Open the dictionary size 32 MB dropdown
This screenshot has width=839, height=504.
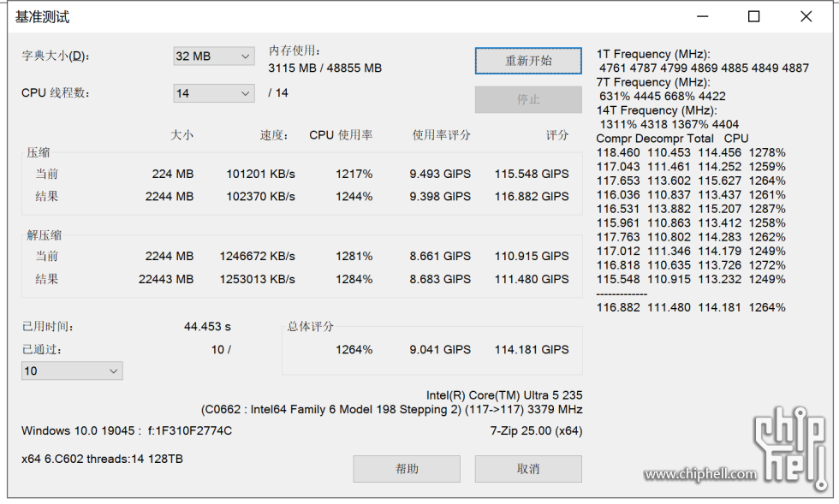[213, 56]
